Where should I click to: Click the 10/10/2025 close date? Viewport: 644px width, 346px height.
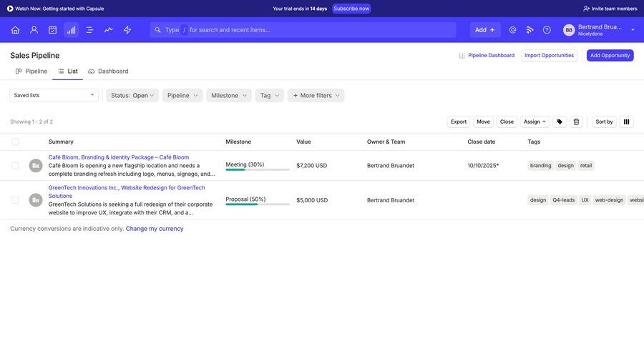pos(483,165)
